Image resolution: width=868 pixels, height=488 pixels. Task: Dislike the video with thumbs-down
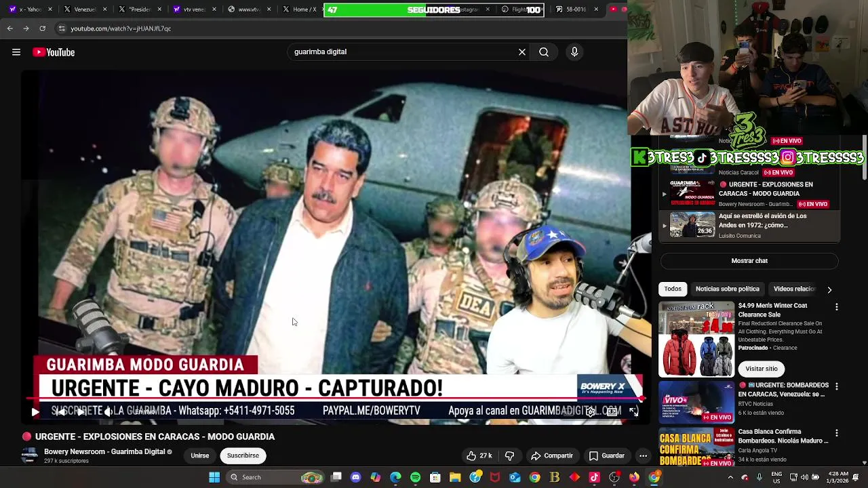click(509, 455)
